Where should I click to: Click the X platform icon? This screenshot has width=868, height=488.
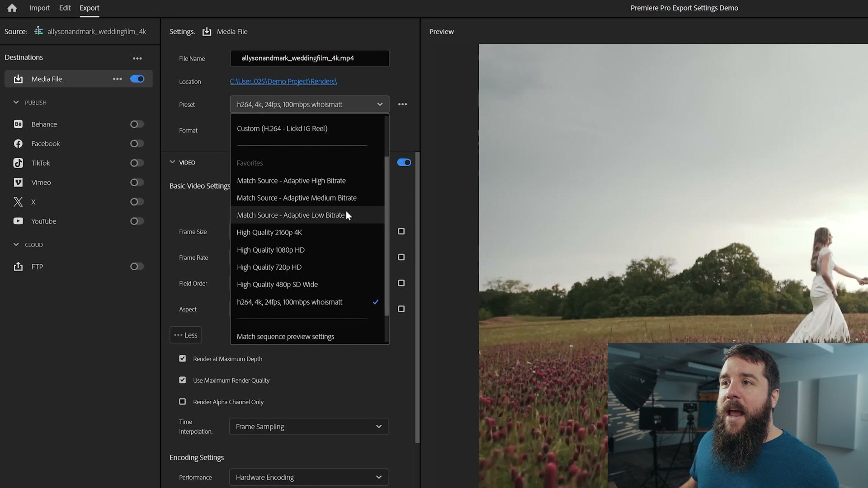pyautogui.click(x=18, y=202)
